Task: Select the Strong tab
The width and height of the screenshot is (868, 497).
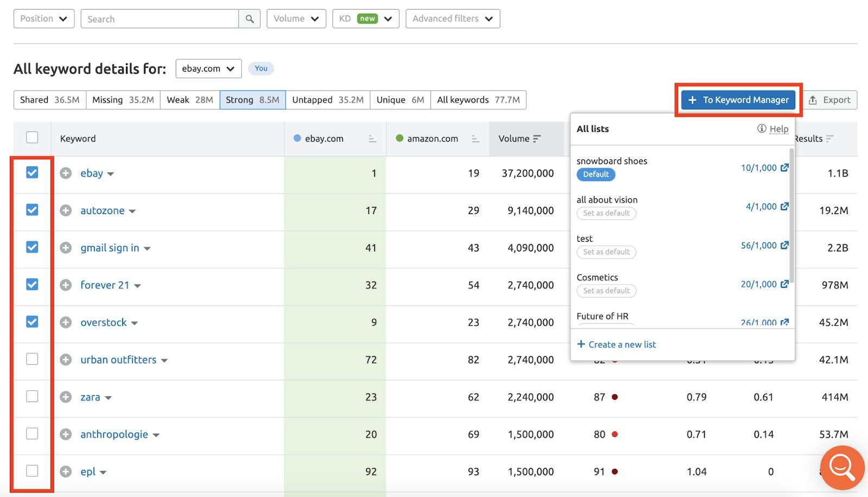Action: [x=253, y=100]
